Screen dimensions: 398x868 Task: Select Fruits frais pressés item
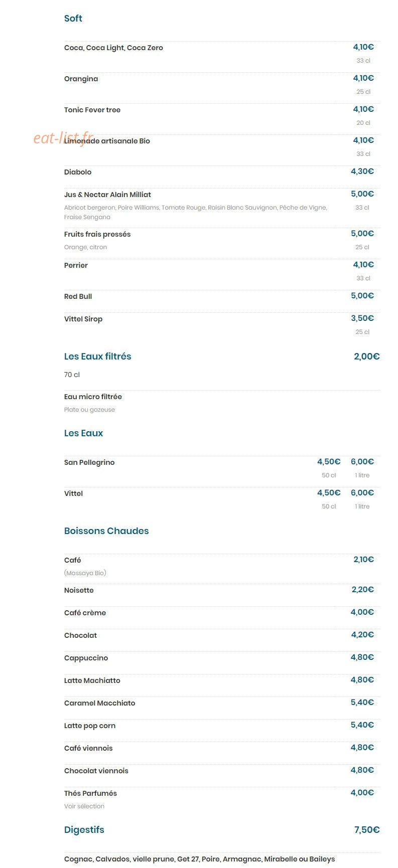click(97, 234)
